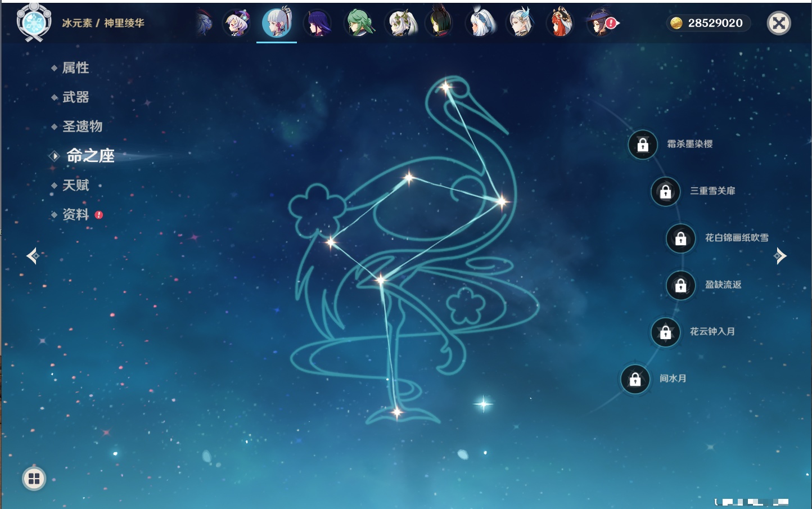Viewport: 812px width, 509px height.
Task: Open 资料 profile with red notification
Action: point(75,214)
